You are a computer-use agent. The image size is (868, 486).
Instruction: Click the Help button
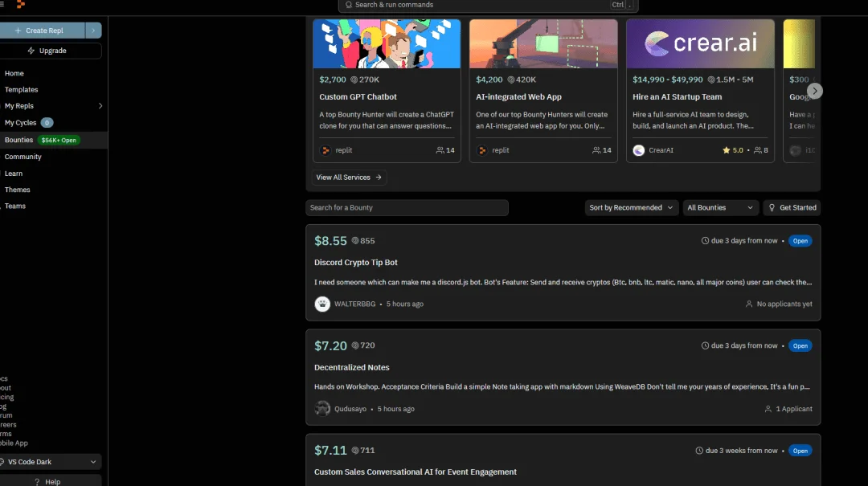click(x=51, y=481)
